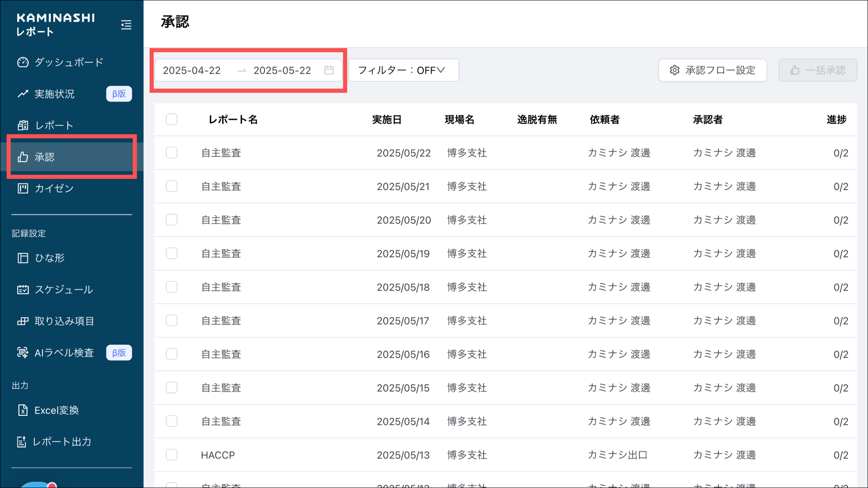
Task: Click the Excel変換 file icon
Action: click(23, 410)
